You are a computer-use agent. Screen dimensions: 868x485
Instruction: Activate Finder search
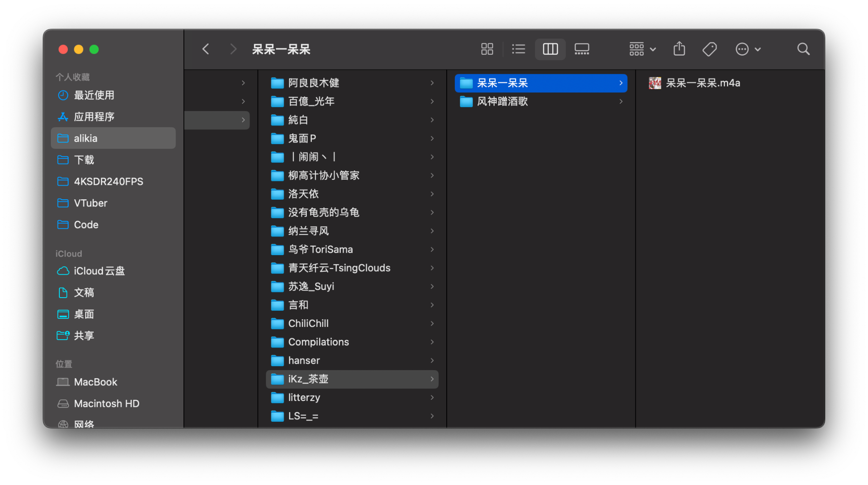tap(803, 49)
